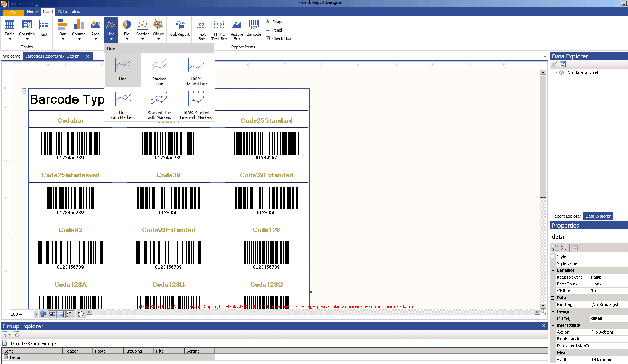This screenshot has height=364, width=628.
Task: Insert a Picture Box item
Action: click(237, 30)
